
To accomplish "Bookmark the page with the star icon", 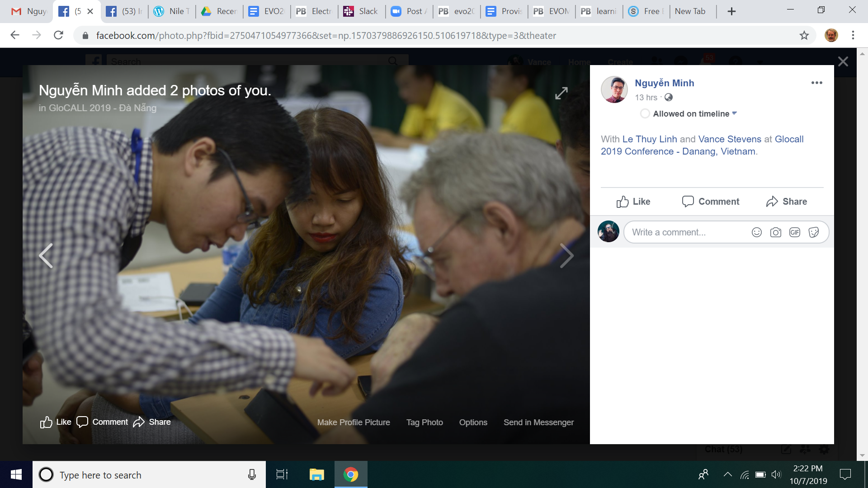I will [804, 35].
